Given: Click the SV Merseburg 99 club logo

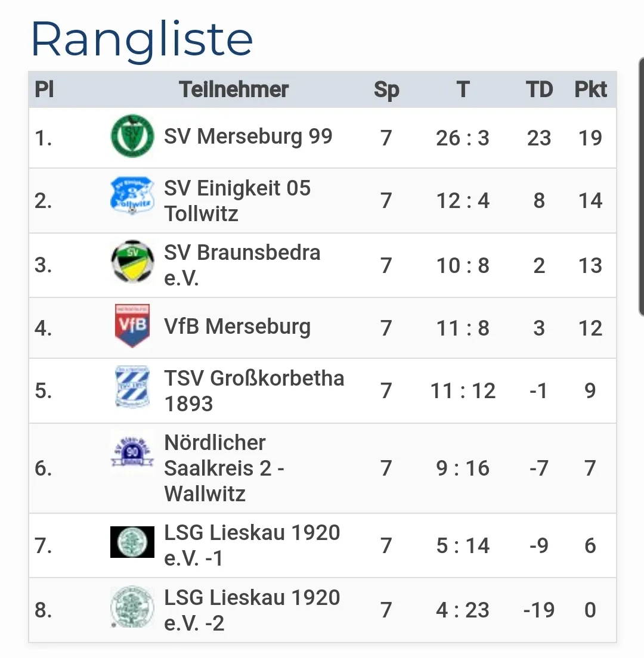Looking at the screenshot, I should (132, 137).
